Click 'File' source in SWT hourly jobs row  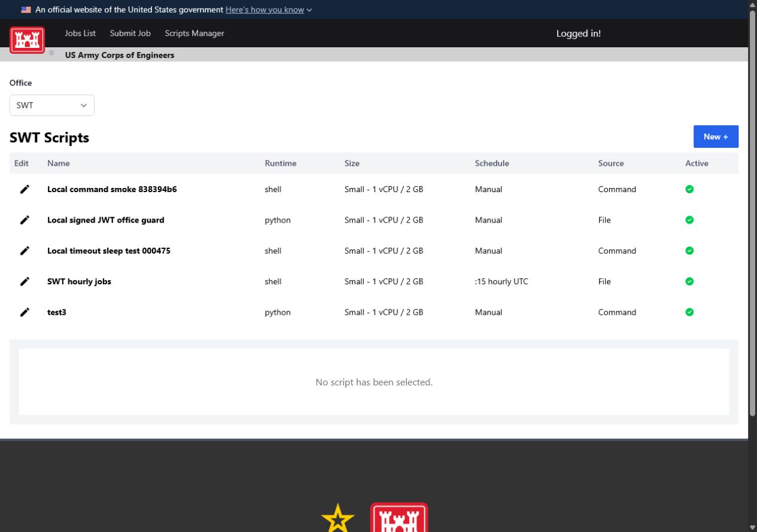[604, 281]
